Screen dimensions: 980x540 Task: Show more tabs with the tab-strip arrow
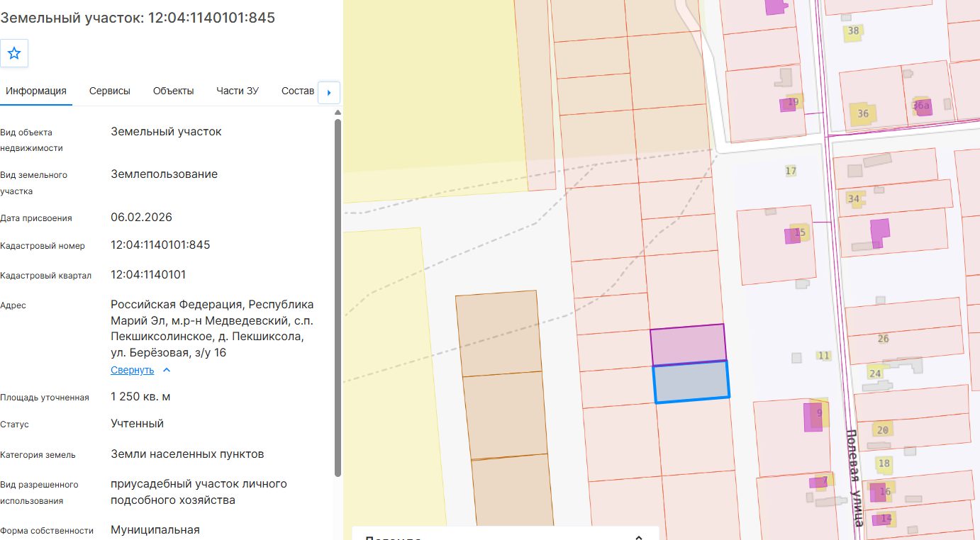(x=329, y=92)
